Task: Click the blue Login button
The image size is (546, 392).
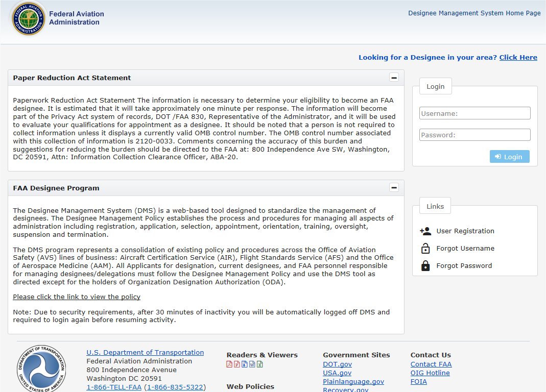Action: 509,157
